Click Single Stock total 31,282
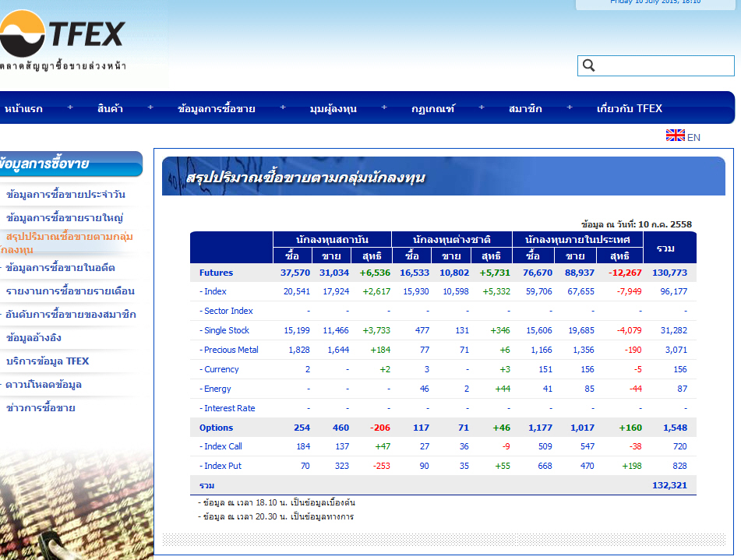 [673, 330]
